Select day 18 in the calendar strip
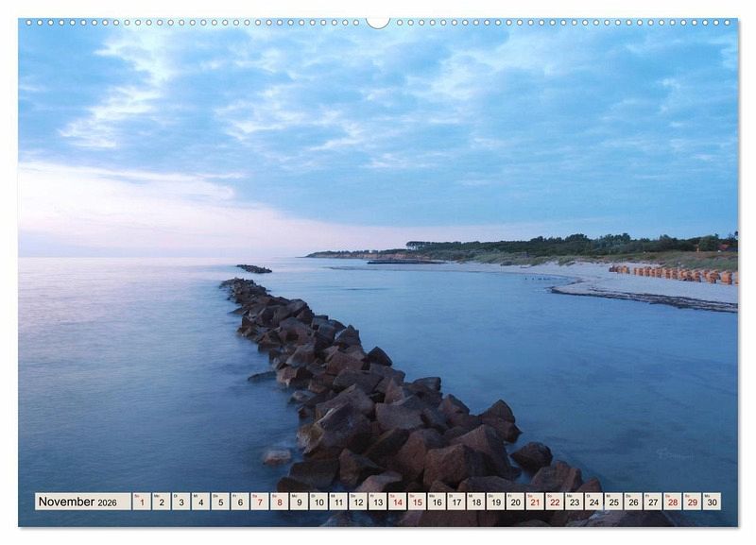The height and width of the screenshot is (545, 756). [x=476, y=502]
